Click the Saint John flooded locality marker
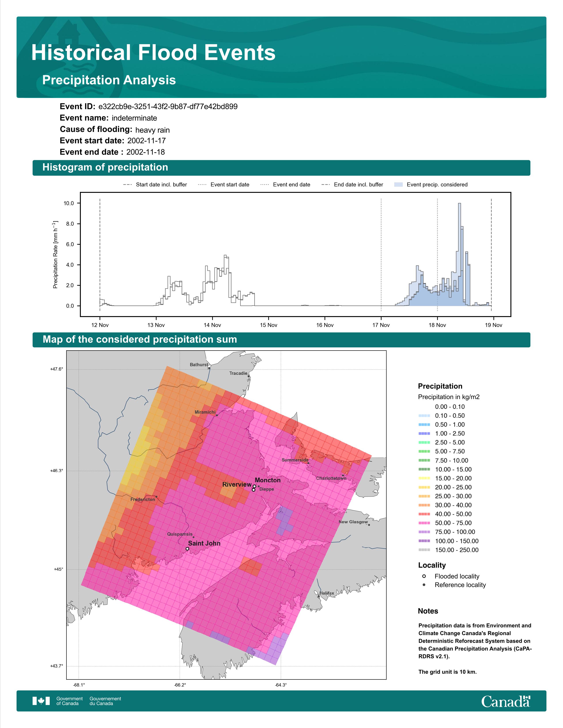The image size is (563, 728). 187,549
